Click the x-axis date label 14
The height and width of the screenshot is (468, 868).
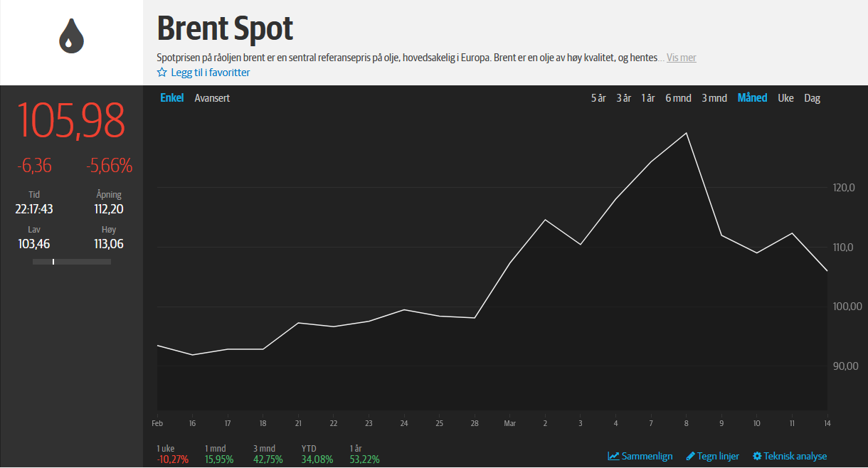827,423
